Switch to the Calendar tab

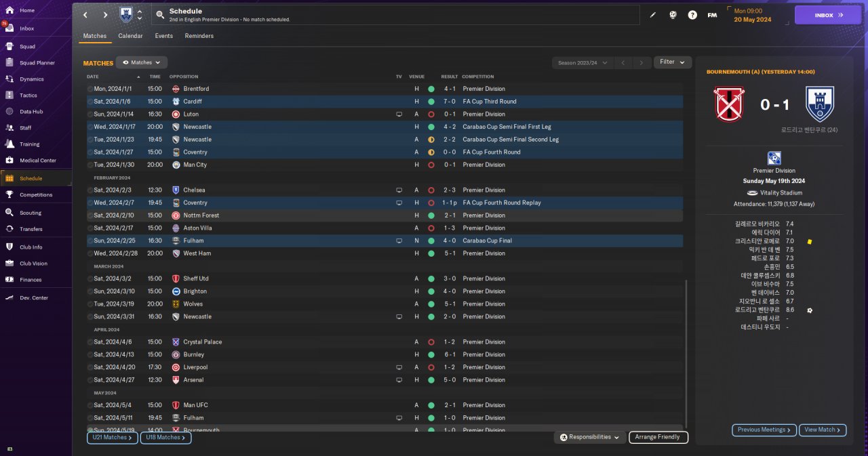point(130,36)
